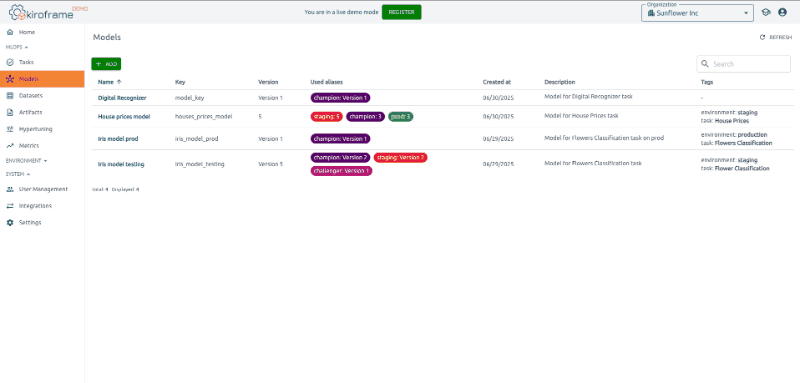Open the Iris model testing
This screenshot has width=800, height=383.
coord(121,164)
